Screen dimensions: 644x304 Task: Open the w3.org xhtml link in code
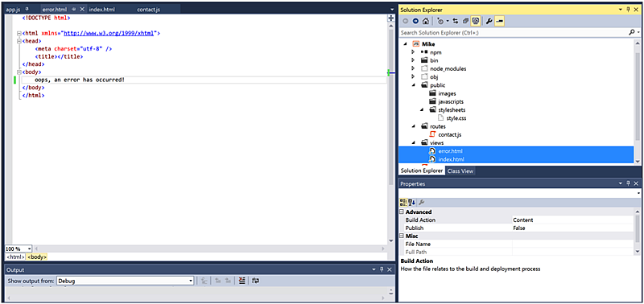click(x=109, y=33)
